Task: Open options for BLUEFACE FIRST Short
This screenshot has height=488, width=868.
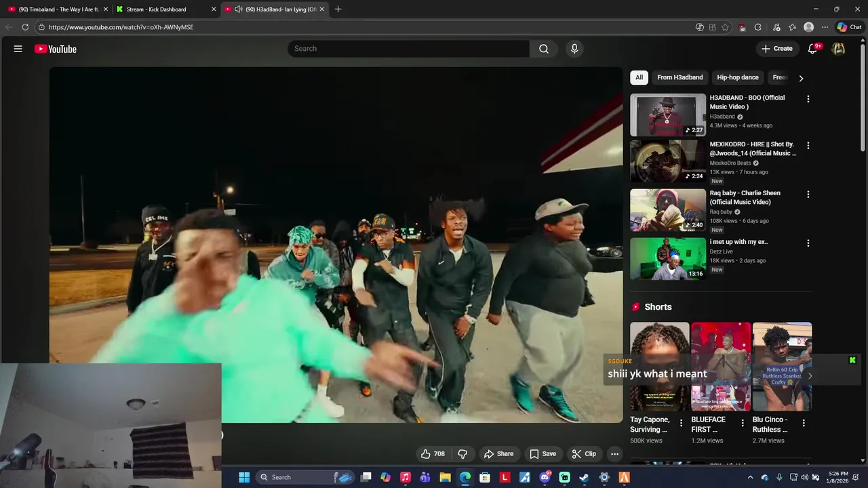Action: pyautogui.click(x=743, y=423)
